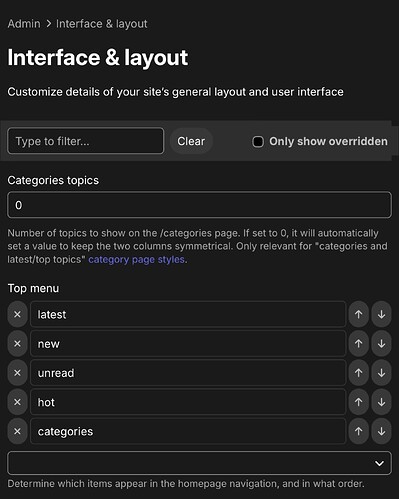Screen dimensions: 399x499
Task: Remove the 'categories' top menu item
Action: click(17, 432)
